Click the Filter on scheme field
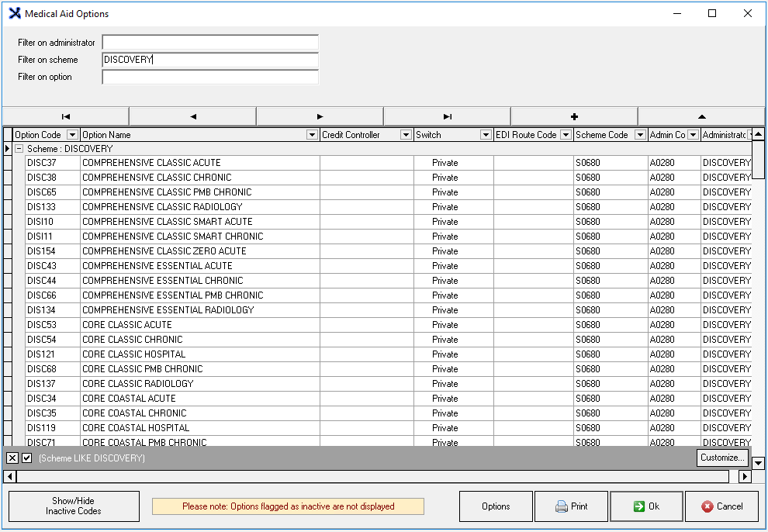The width and height of the screenshot is (768, 532). [x=210, y=59]
